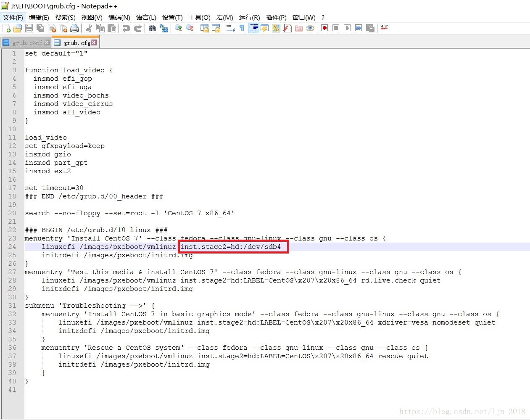
Task: Open the Document Map panel icon
Action: pyautogui.click(x=276, y=28)
